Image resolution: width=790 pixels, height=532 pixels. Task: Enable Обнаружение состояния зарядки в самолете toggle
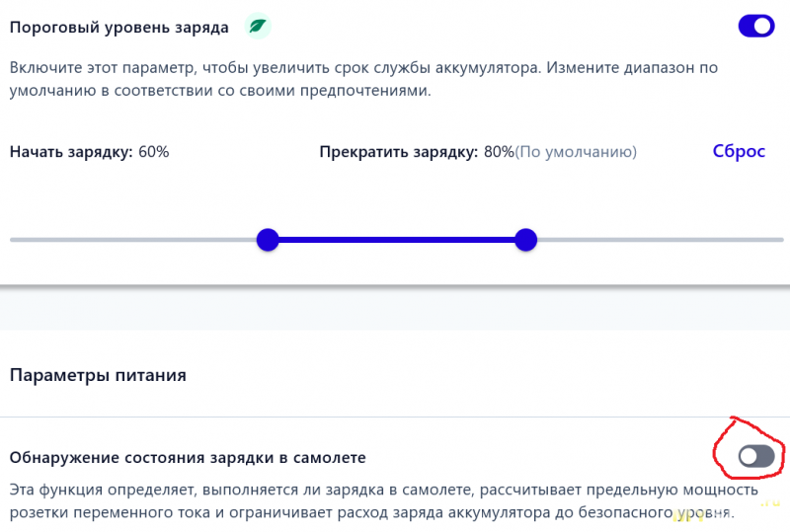[756, 455]
